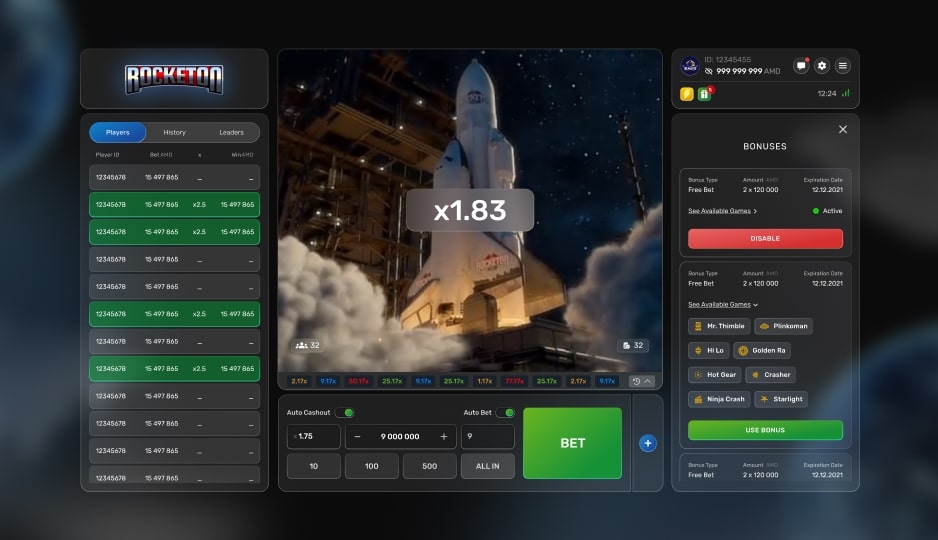Switch to the History tab

[174, 132]
